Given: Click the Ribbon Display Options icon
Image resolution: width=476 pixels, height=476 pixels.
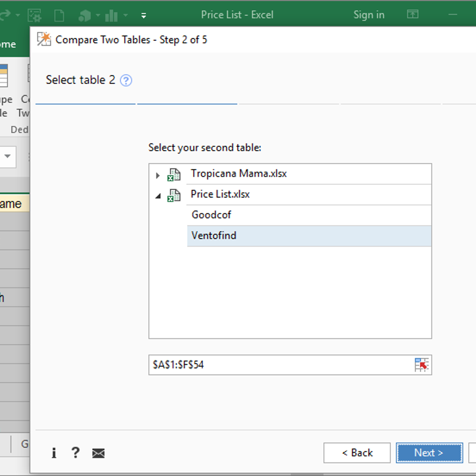Looking at the screenshot, I should 413,14.
